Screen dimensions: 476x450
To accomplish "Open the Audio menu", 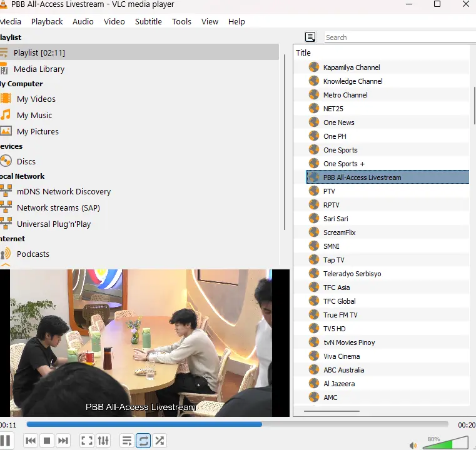I will coord(83,21).
